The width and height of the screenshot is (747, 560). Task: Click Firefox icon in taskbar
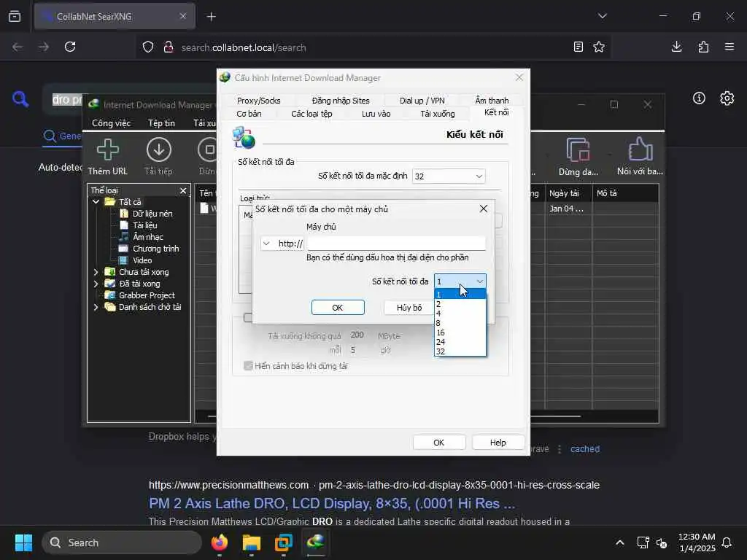point(220,542)
